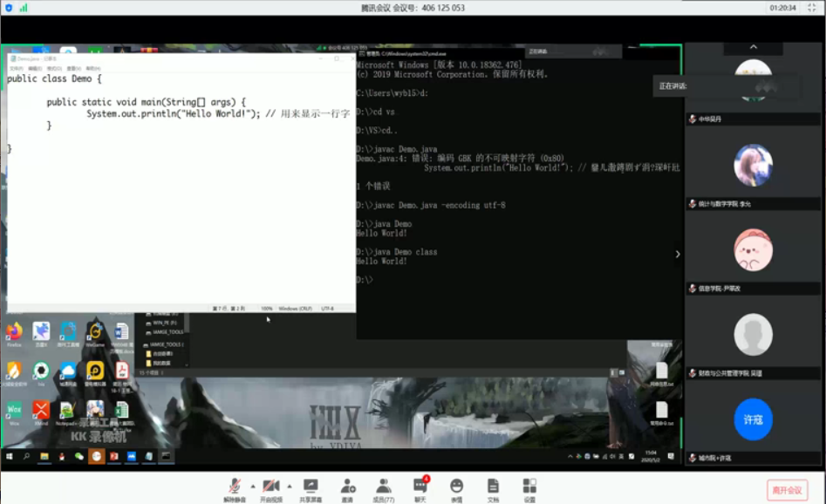Click the meeting ID title text

pos(413,8)
